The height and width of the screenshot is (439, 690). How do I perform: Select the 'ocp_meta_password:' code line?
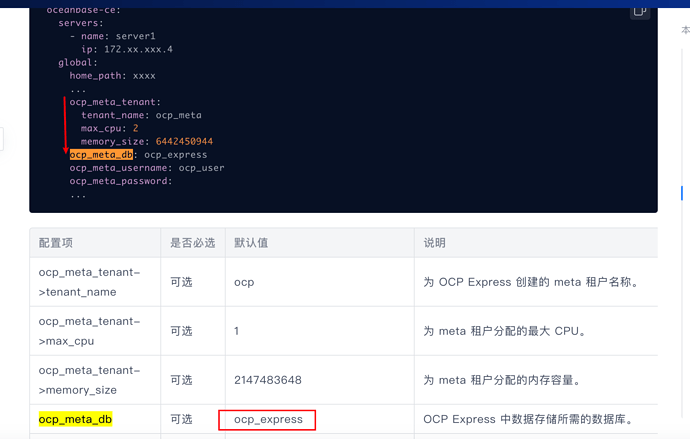[121, 181]
